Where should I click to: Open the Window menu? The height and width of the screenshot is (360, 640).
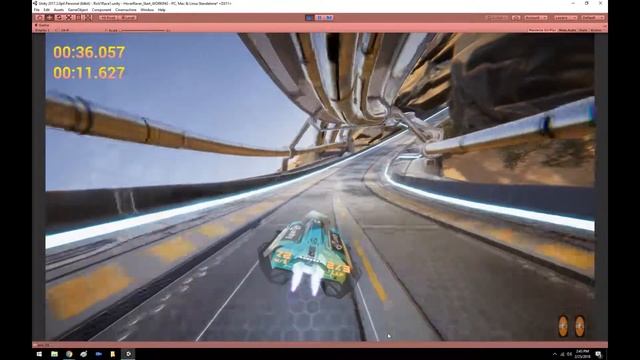pos(147,10)
